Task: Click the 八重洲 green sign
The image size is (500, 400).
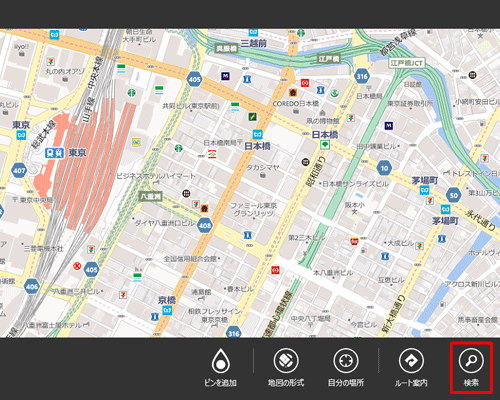Action: point(150,196)
